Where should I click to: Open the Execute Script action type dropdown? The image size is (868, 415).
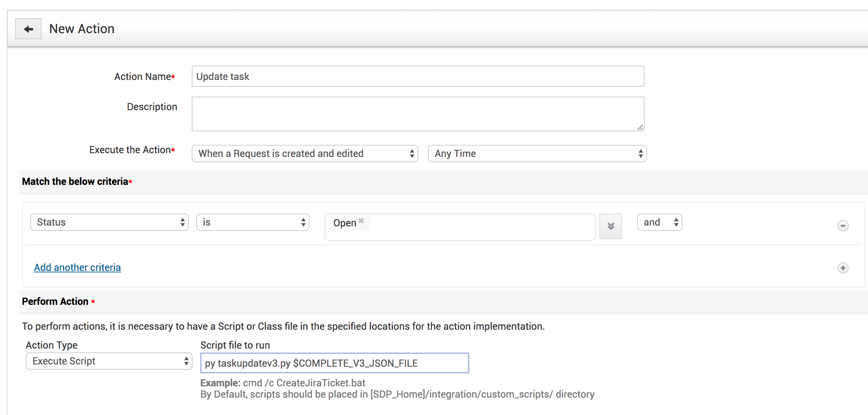[x=109, y=361]
